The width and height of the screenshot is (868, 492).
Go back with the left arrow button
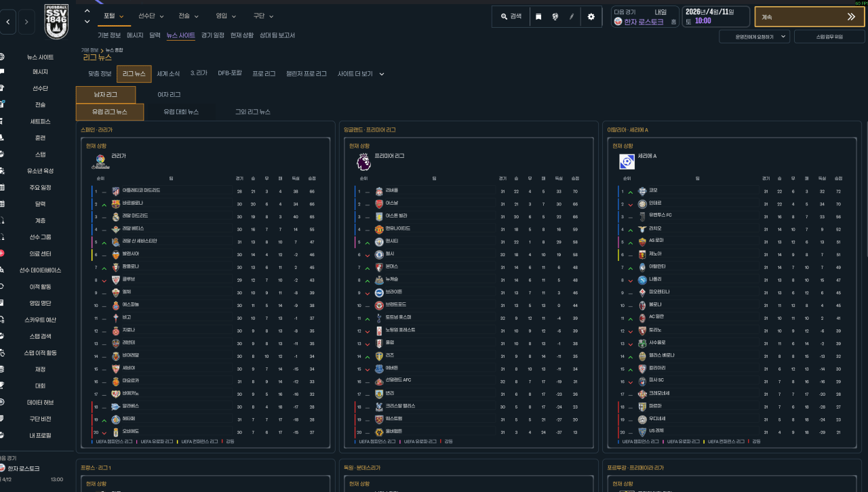[8, 22]
